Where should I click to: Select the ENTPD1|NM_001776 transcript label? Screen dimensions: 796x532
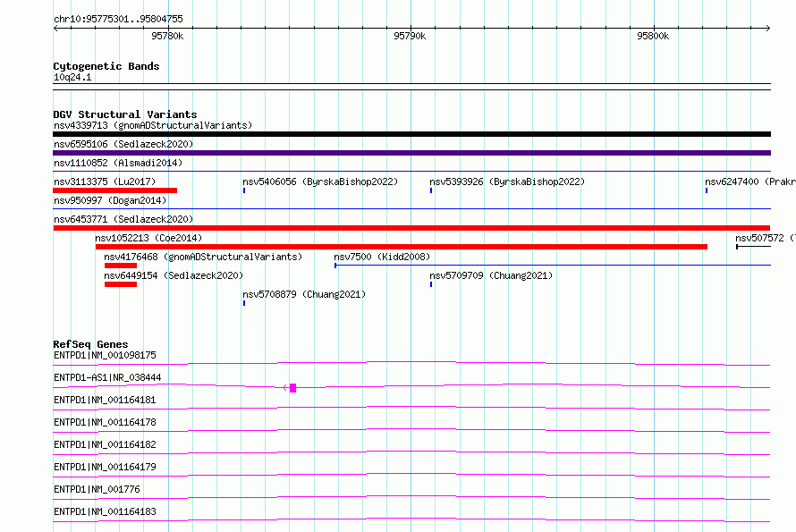97,489
